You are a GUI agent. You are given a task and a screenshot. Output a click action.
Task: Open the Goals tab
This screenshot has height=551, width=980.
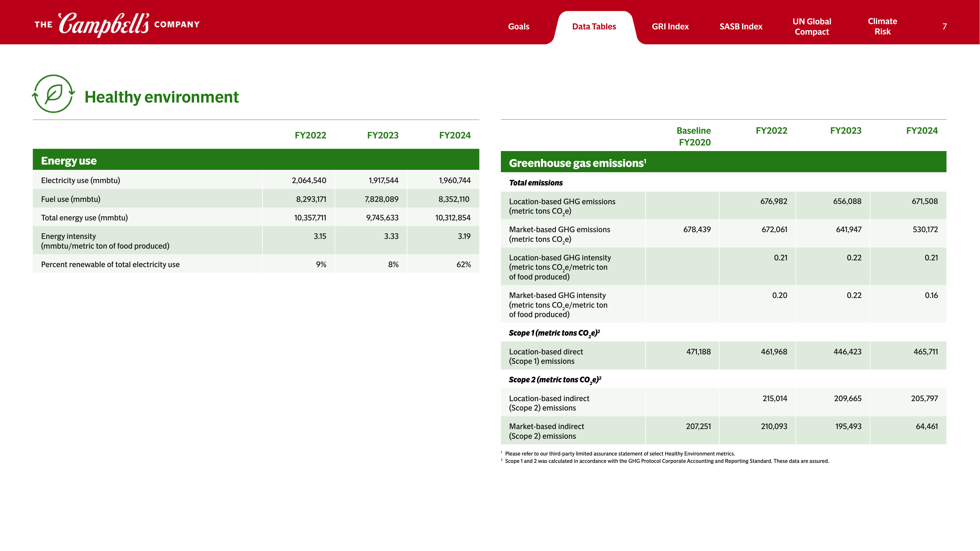pos(519,27)
